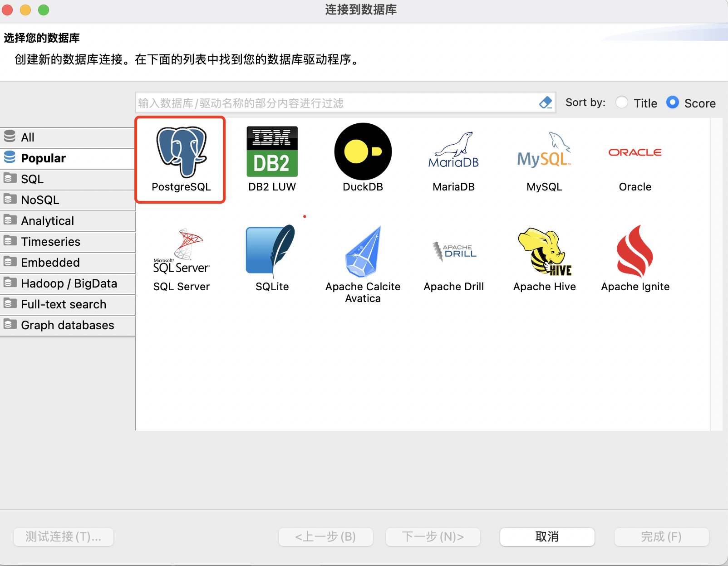Image resolution: width=728 pixels, height=566 pixels.
Task: Clear the filter using the eraser icon
Action: (x=546, y=103)
